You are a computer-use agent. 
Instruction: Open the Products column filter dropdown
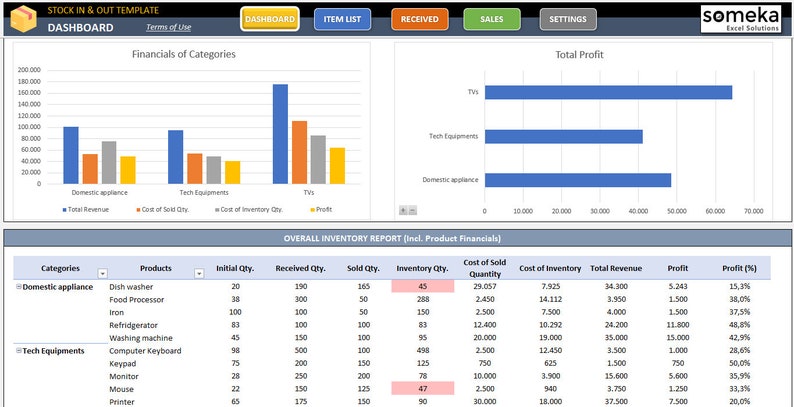coord(200,273)
